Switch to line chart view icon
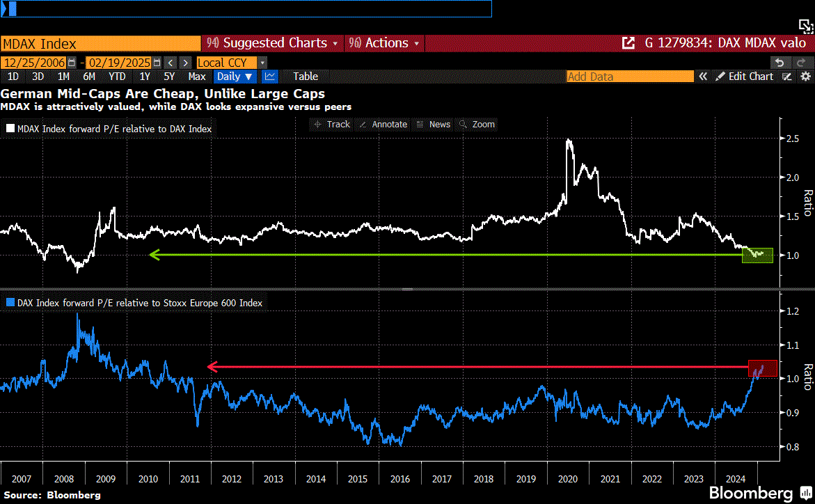 (x=270, y=77)
